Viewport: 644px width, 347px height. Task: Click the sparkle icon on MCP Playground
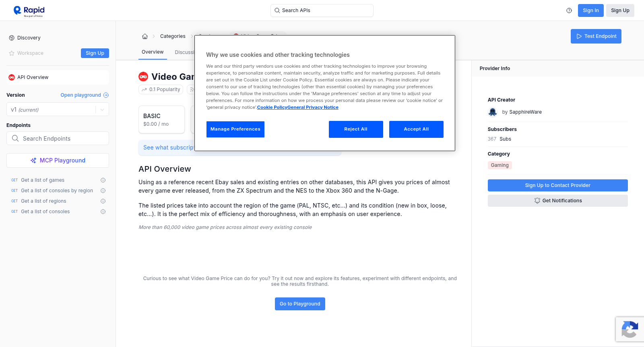click(33, 160)
